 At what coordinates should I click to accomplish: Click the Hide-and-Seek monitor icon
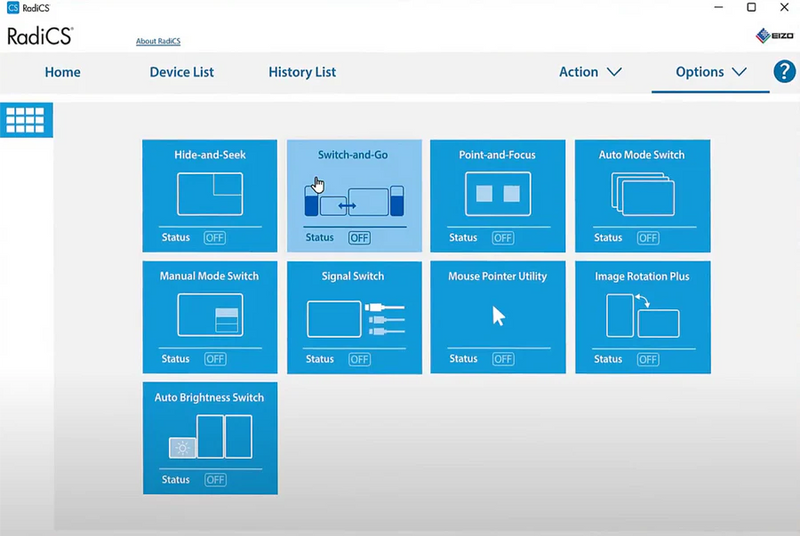tap(210, 194)
